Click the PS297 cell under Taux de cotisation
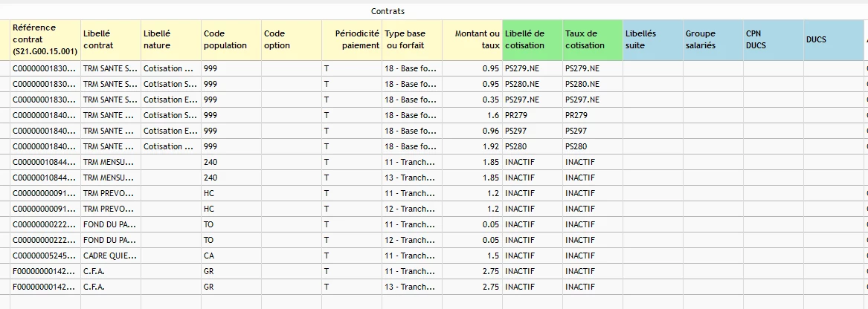 (593, 131)
